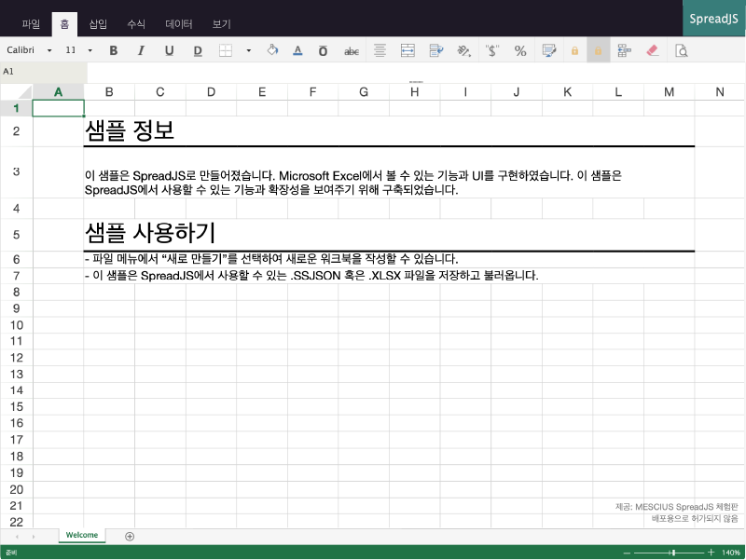Screen dimensions: 746x560
Task: Click the text alignment icon
Action: coord(380,50)
